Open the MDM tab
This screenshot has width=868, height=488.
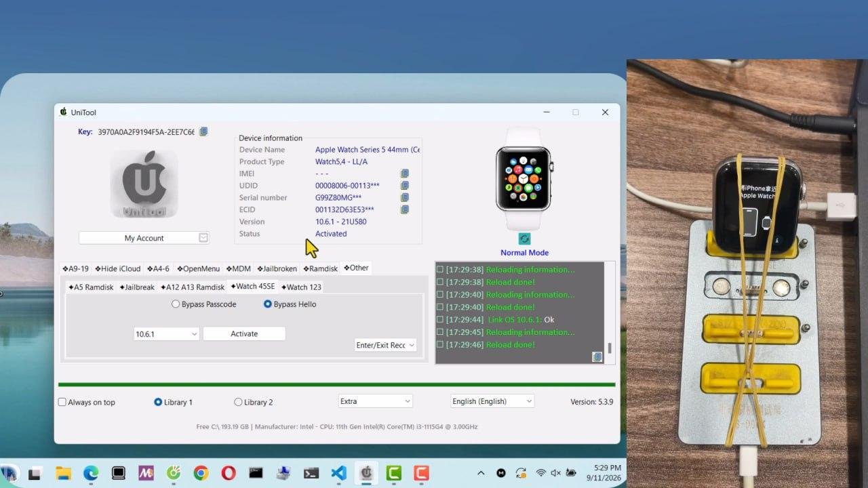click(239, 268)
